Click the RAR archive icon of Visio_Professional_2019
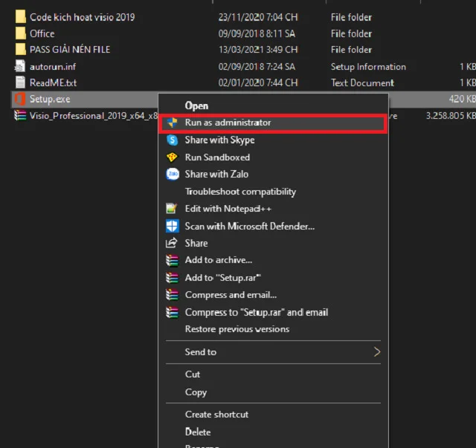This screenshot has height=448, width=476. point(20,116)
